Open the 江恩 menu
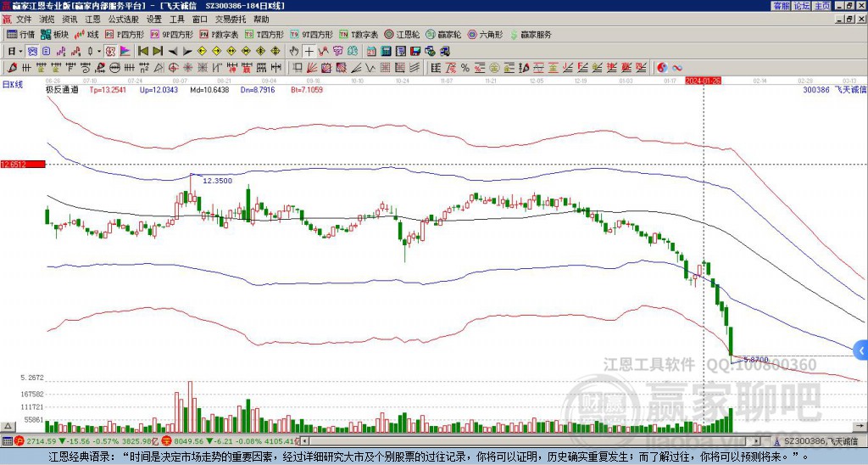 coord(92,18)
